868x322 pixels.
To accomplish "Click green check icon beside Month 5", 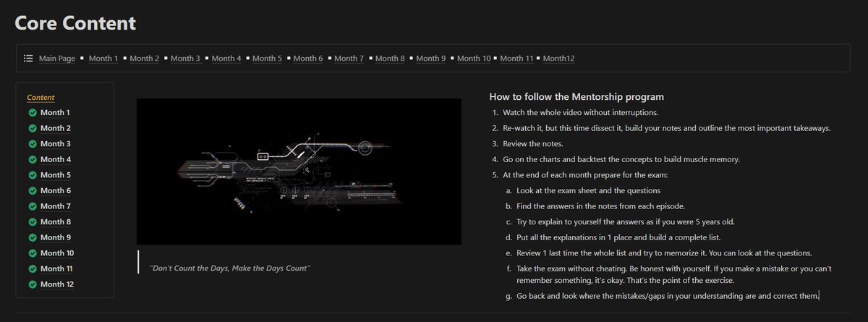I will [x=33, y=175].
